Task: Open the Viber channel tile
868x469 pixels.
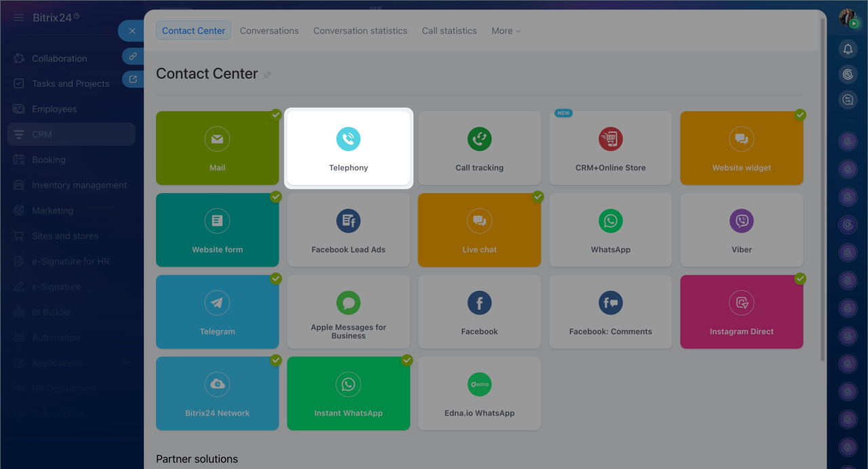Action: point(741,230)
